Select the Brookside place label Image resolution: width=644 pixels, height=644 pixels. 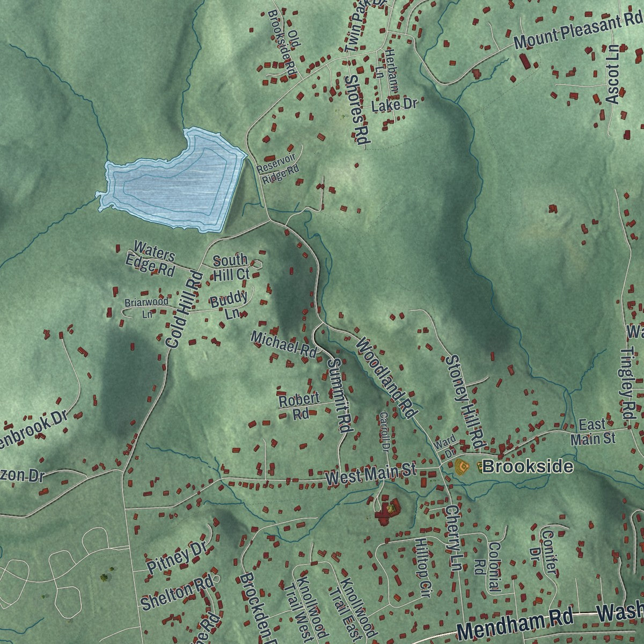[x=528, y=467]
